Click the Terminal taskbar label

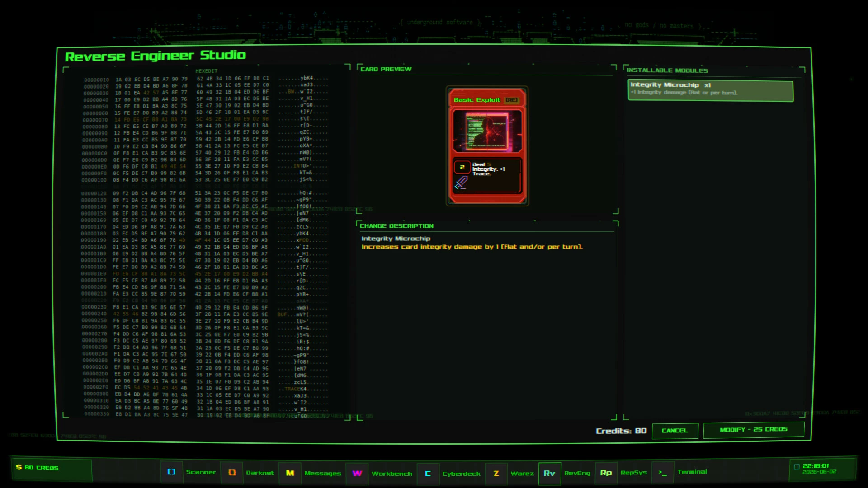(692, 472)
